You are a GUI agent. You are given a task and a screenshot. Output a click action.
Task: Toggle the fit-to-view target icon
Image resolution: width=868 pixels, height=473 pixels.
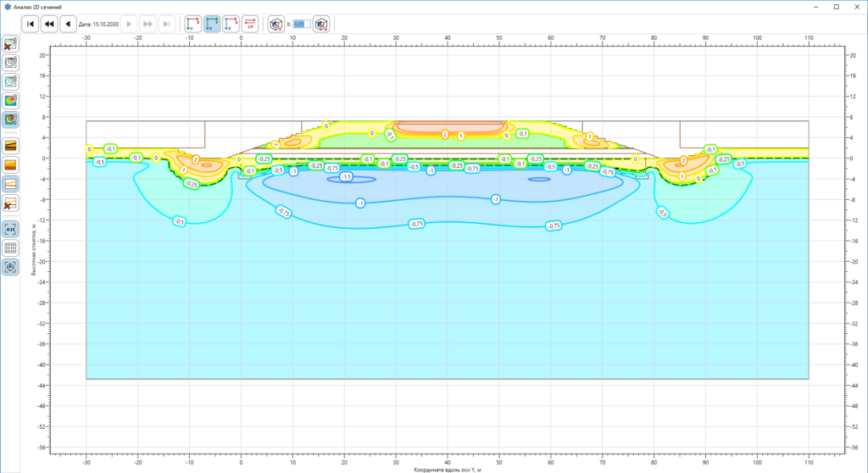point(10,266)
